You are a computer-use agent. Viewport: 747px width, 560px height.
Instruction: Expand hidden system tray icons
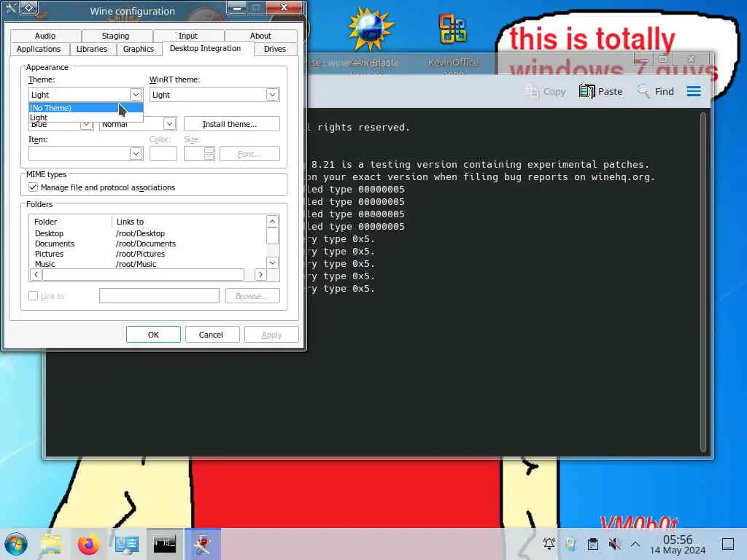635,543
